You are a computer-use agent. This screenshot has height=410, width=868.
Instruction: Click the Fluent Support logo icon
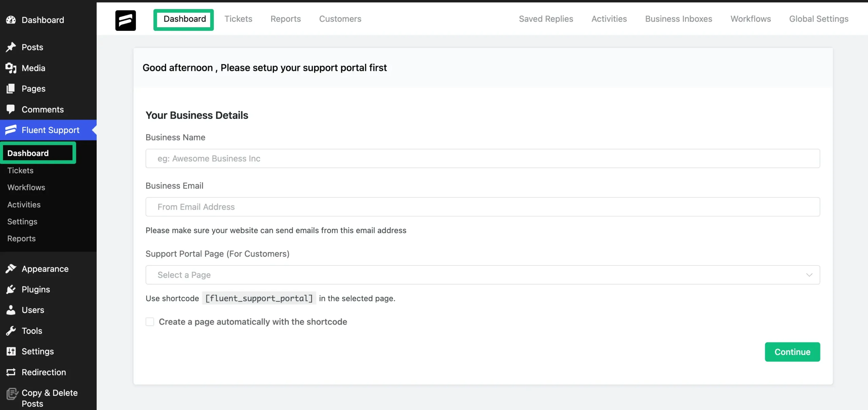tap(125, 20)
